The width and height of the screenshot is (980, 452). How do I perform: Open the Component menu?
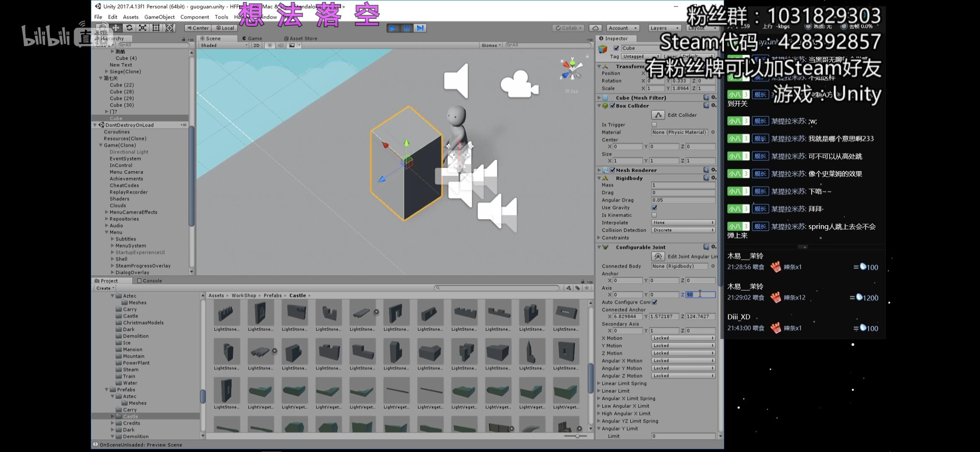click(x=194, y=17)
